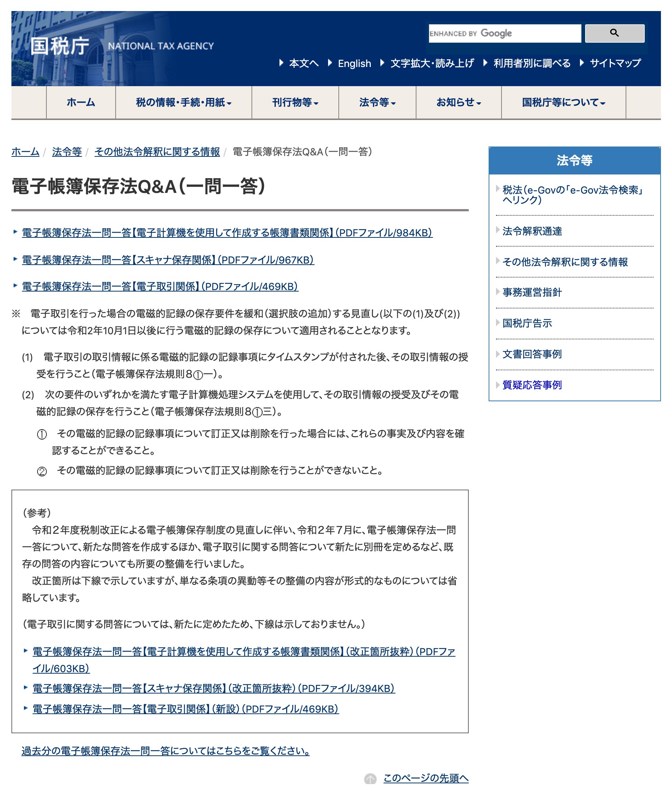Expand the 税の情報・手続・用紙 dropdown menu
The height and width of the screenshot is (801, 672).
pos(183,103)
